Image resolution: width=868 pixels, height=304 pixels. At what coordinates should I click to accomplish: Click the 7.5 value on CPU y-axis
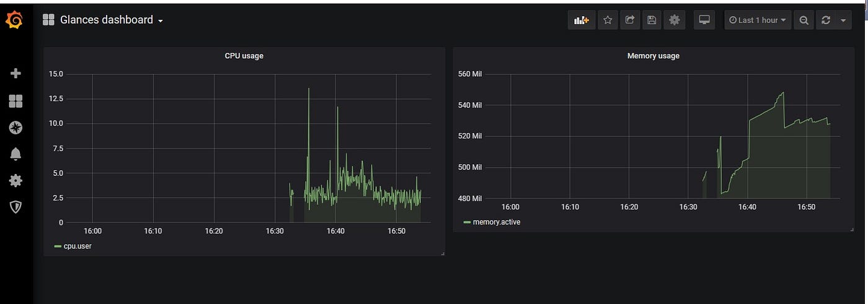point(58,148)
